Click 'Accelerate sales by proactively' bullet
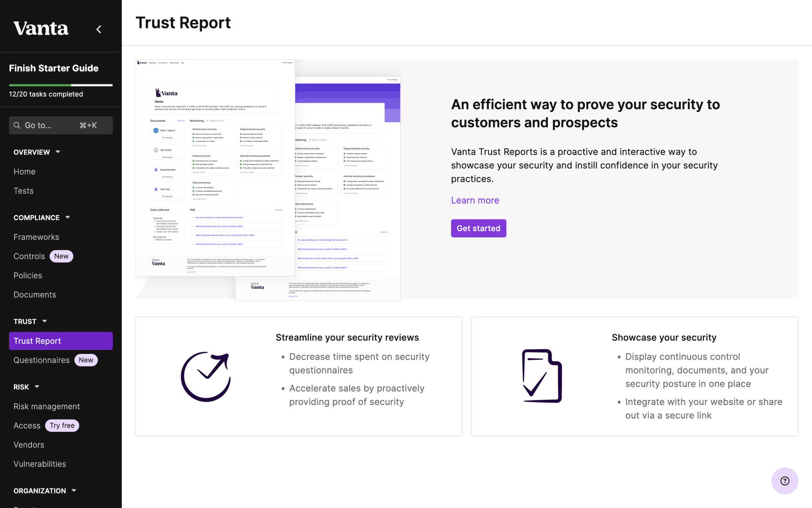Image resolution: width=812 pixels, height=508 pixels. [357, 395]
